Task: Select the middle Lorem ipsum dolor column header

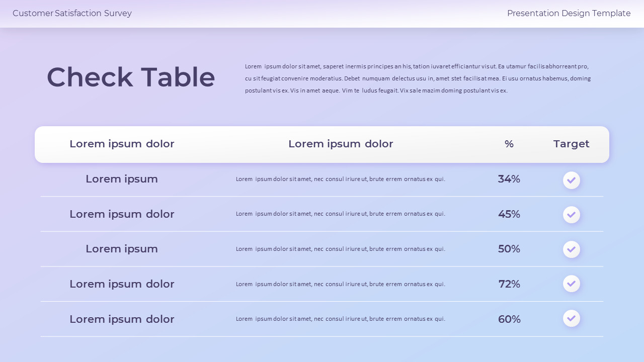Action: click(341, 144)
